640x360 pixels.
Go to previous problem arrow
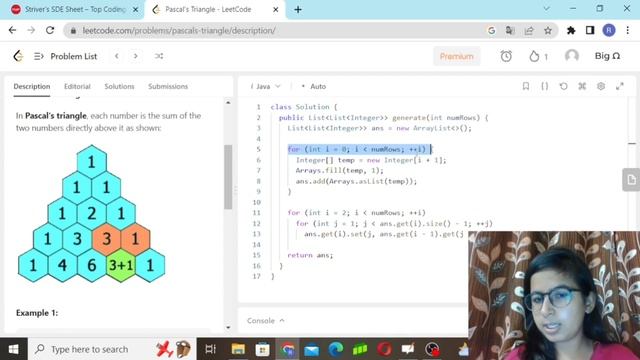[117, 56]
